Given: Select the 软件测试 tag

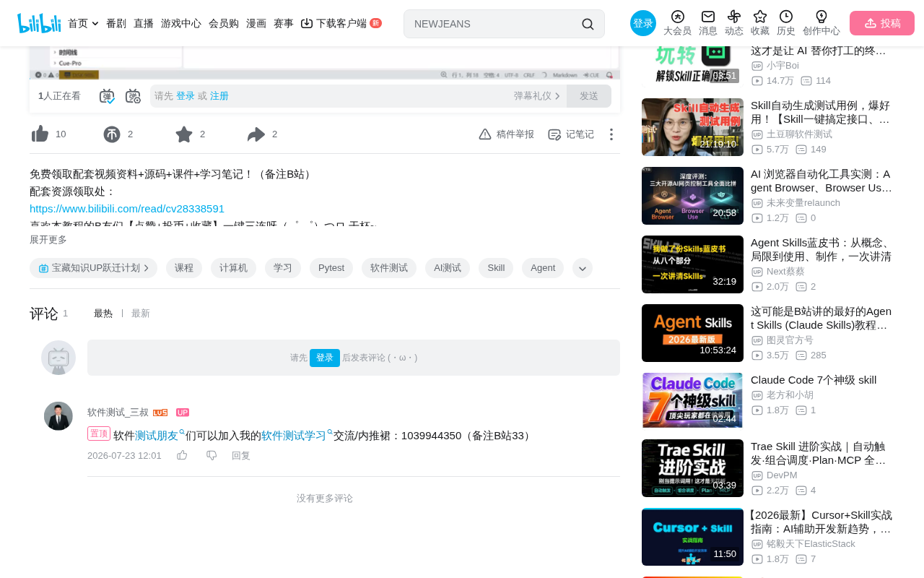Looking at the screenshot, I should 389,268.
